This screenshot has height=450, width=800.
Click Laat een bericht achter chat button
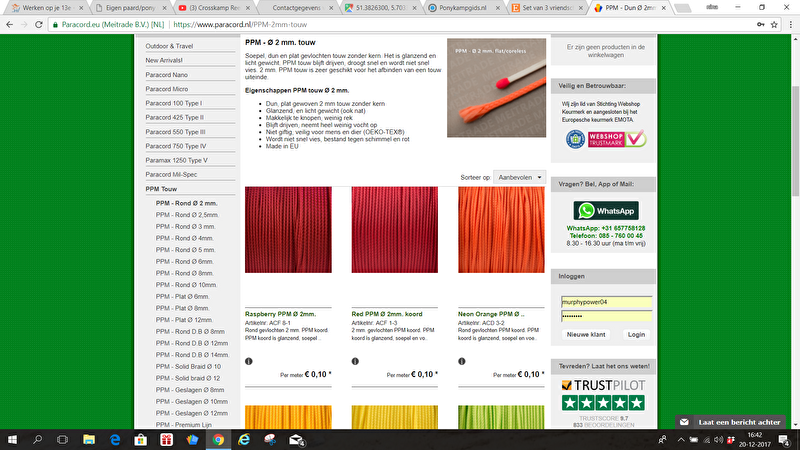pyautogui.click(x=731, y=422)
